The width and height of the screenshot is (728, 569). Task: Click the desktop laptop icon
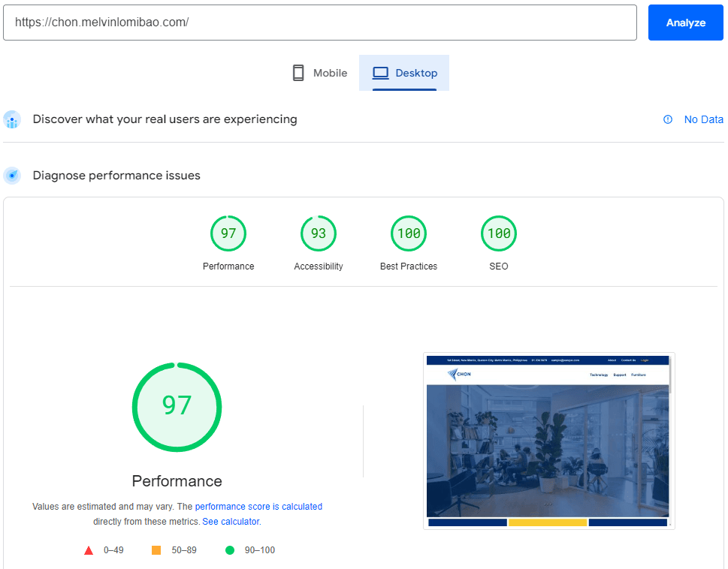point(381,73)
